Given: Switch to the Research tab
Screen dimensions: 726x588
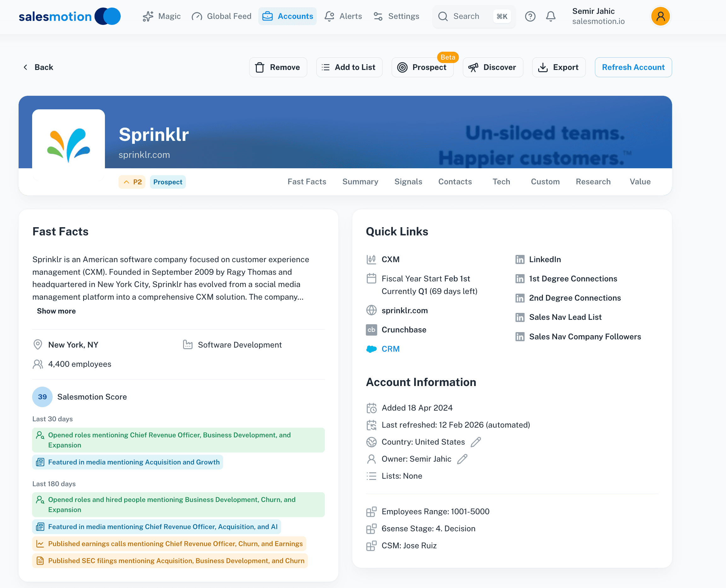Looking at the screenshot, I should 593,182.
